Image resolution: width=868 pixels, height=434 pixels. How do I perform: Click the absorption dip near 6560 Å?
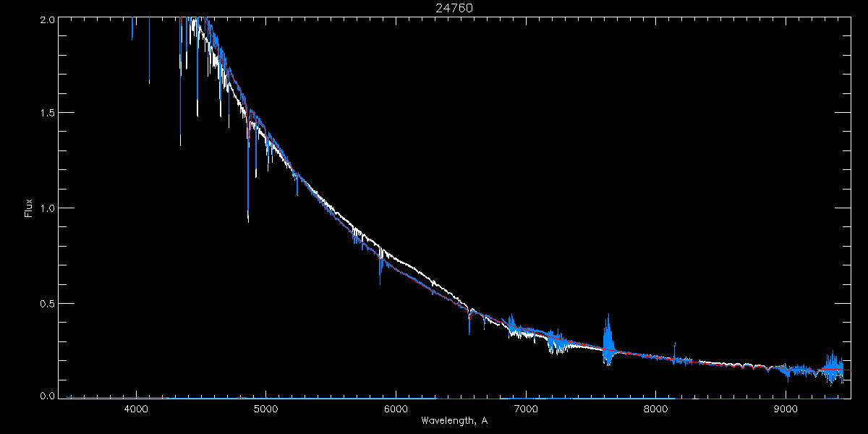coord(469,322)
